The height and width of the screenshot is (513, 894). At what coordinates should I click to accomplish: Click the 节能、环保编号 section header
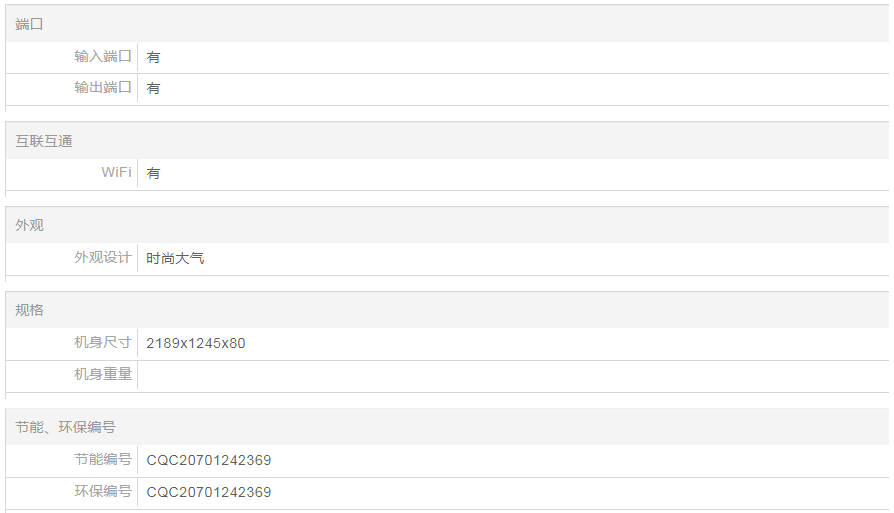(65, 427)
